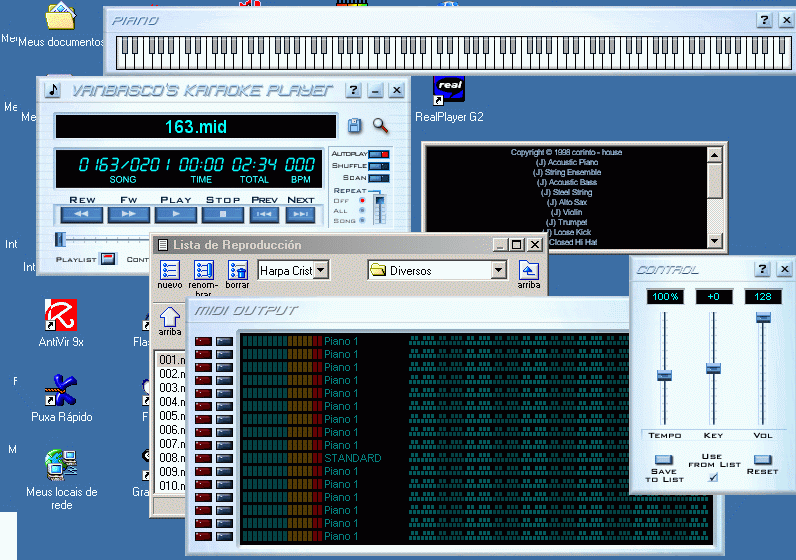Open help in Karaoke Player window
The width and height of the screenshot is (796, 560).
click(x=353, y=90)
